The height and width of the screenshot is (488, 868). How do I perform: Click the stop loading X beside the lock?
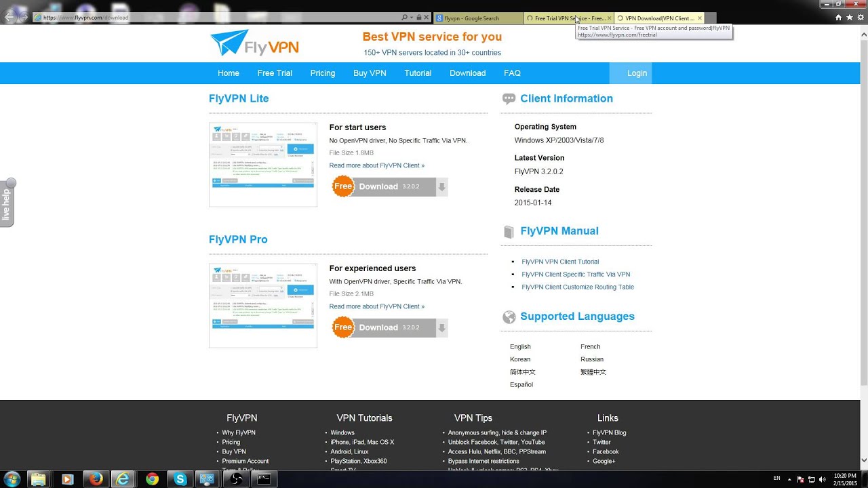427,18
